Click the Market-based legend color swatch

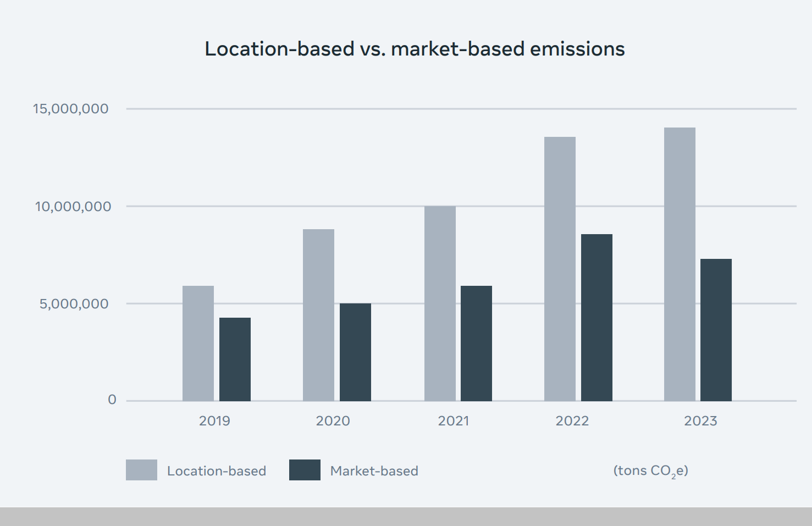305,470
